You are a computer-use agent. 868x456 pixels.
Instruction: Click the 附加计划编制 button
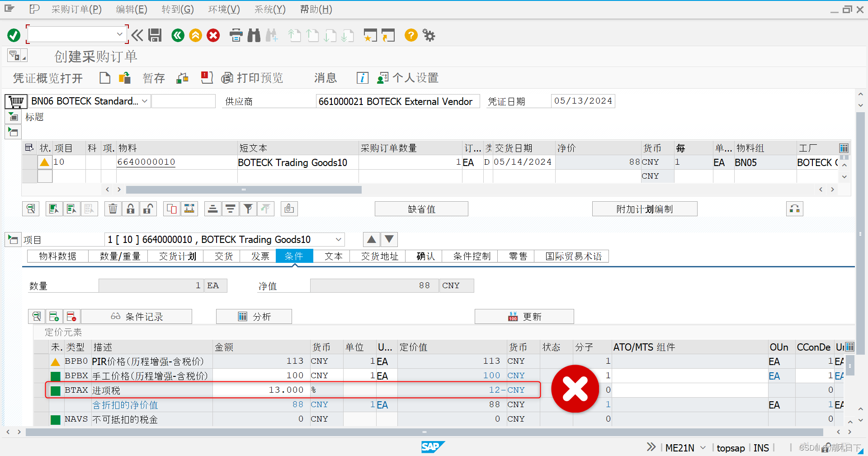(645, 209)
